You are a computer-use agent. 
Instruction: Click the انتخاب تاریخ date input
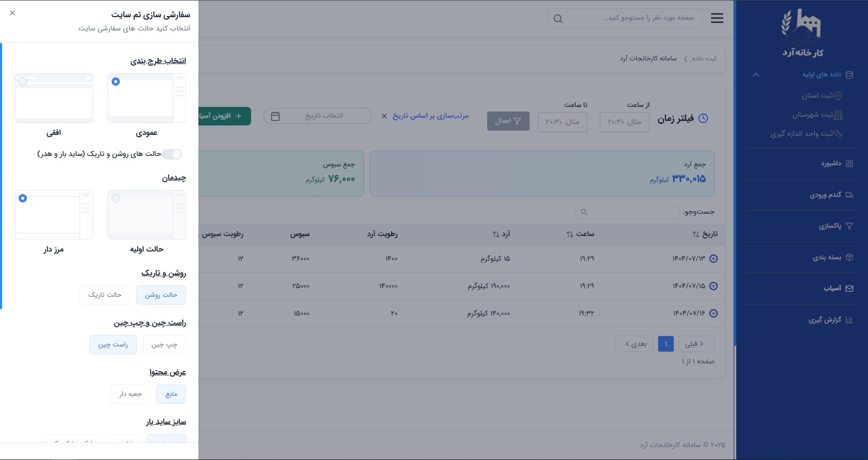(x=318, y=116)
